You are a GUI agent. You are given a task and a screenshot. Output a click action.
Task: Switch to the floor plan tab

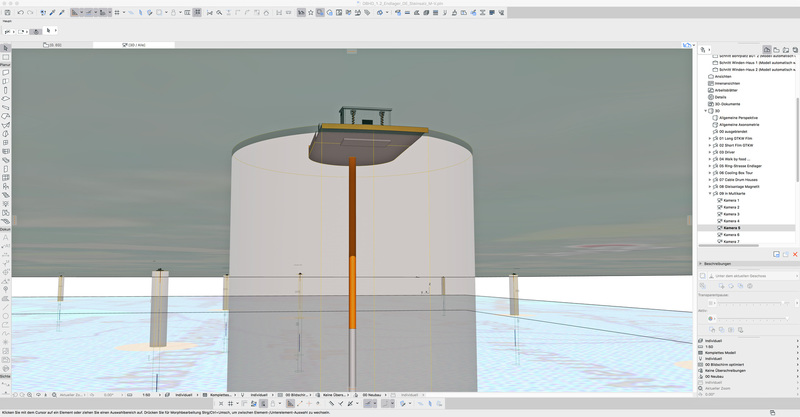(52, 45)
